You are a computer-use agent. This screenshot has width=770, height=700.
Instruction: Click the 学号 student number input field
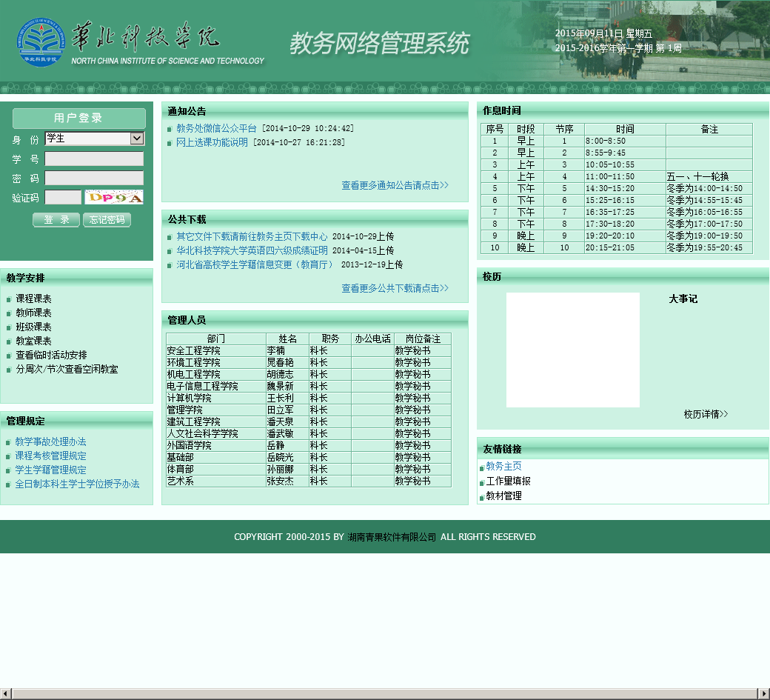tap(94, 159)
